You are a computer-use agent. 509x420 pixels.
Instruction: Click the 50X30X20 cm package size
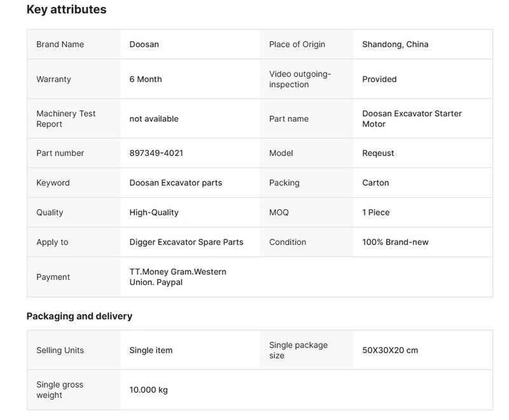(390, 350)
